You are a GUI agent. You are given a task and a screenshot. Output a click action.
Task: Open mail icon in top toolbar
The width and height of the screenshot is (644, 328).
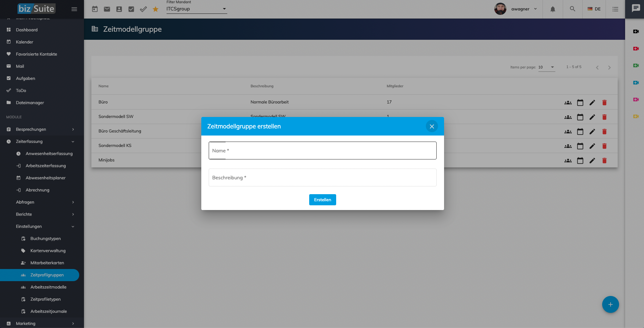pos(107,9)
